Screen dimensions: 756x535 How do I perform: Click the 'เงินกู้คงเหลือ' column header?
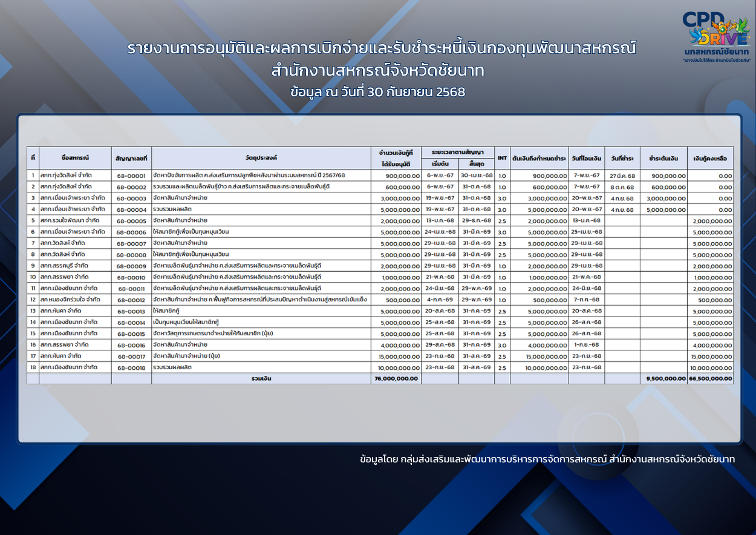(x=710, y=158)
